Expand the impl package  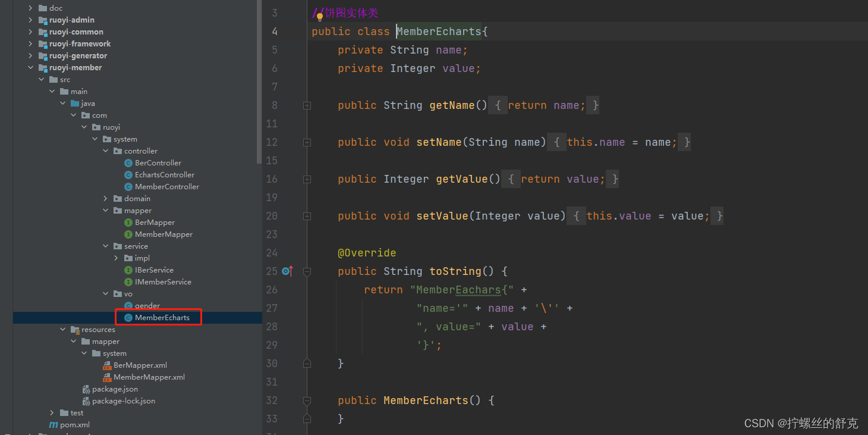click(117, 258)
